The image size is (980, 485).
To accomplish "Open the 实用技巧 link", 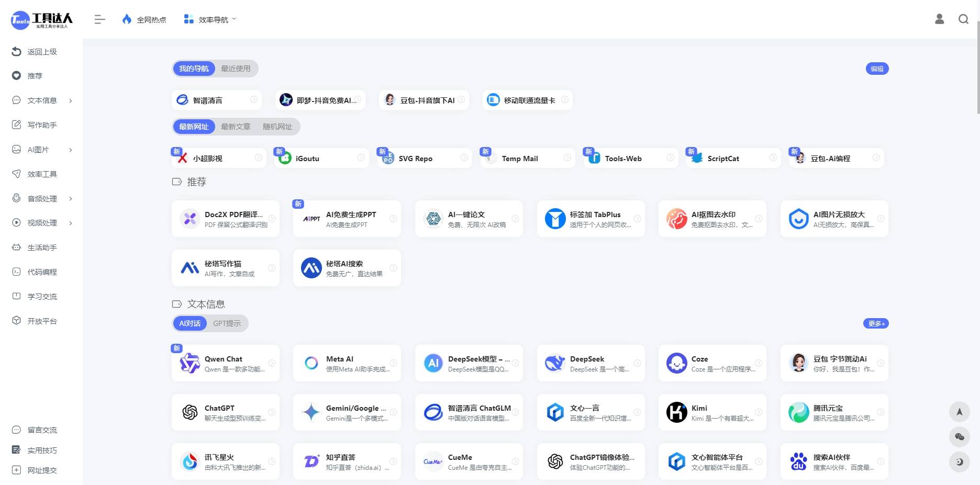I will click(x=35, y=450).
